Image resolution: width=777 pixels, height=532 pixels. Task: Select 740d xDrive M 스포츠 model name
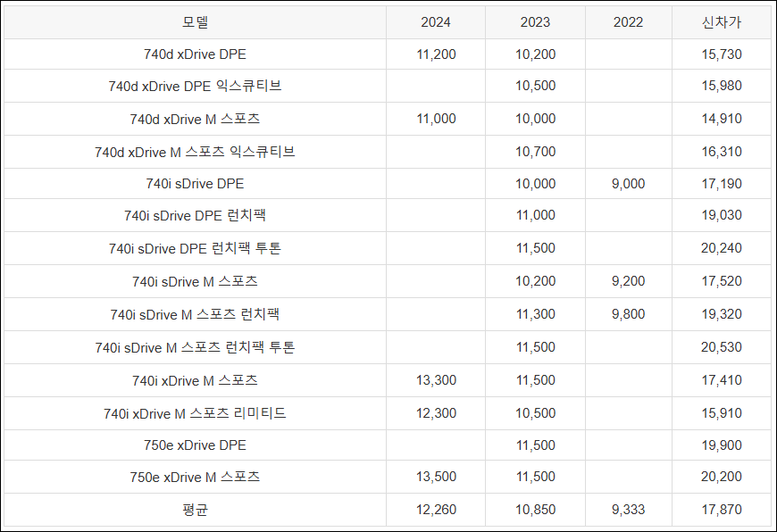tap(195, 119)
